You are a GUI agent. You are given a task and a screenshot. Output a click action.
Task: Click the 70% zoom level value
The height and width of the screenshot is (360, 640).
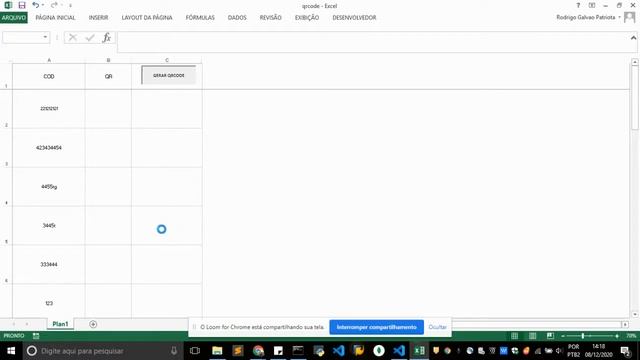(x=631, y=336)
